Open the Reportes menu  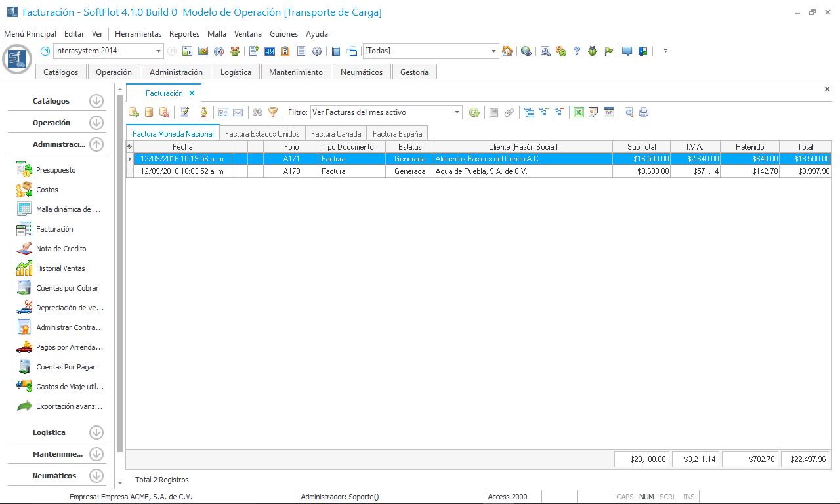pos(184,34)
